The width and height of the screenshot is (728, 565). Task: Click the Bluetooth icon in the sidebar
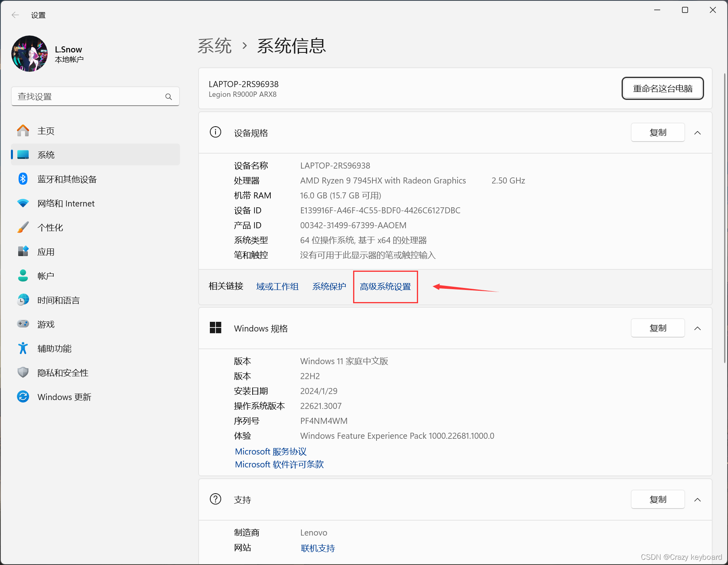[x=23, y=179]
